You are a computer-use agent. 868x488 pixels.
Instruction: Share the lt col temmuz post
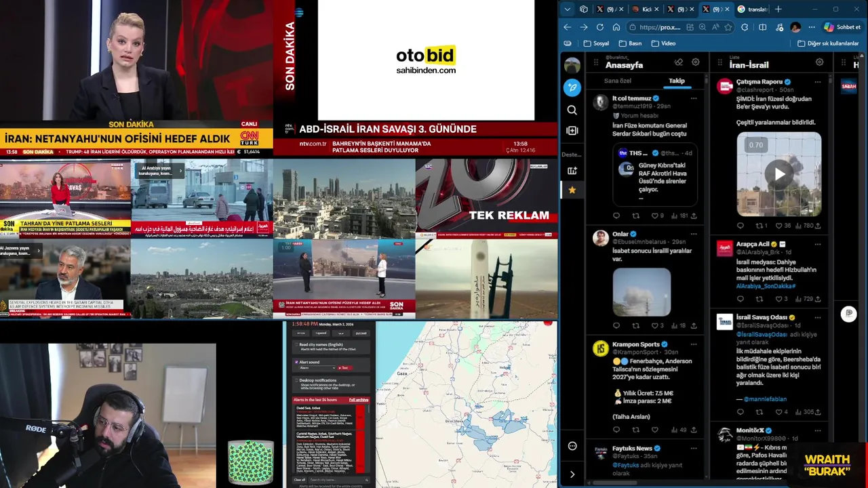693,216
